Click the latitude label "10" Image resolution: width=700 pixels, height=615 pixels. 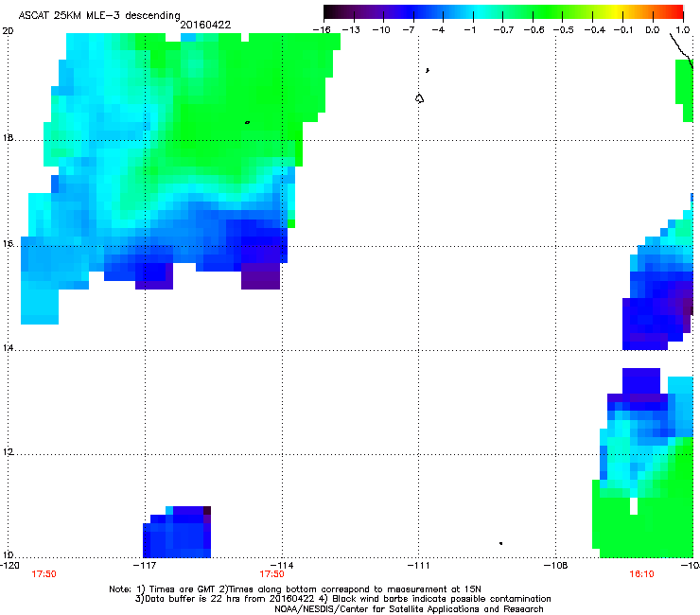point(8,555)
